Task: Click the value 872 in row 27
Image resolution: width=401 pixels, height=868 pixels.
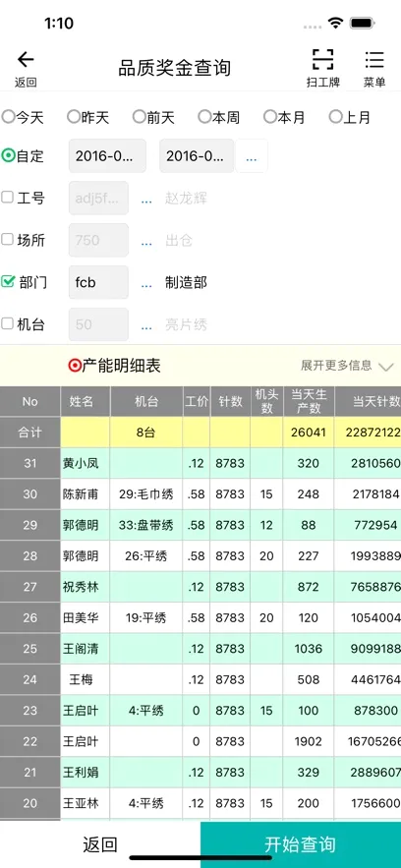Action: 309,587
